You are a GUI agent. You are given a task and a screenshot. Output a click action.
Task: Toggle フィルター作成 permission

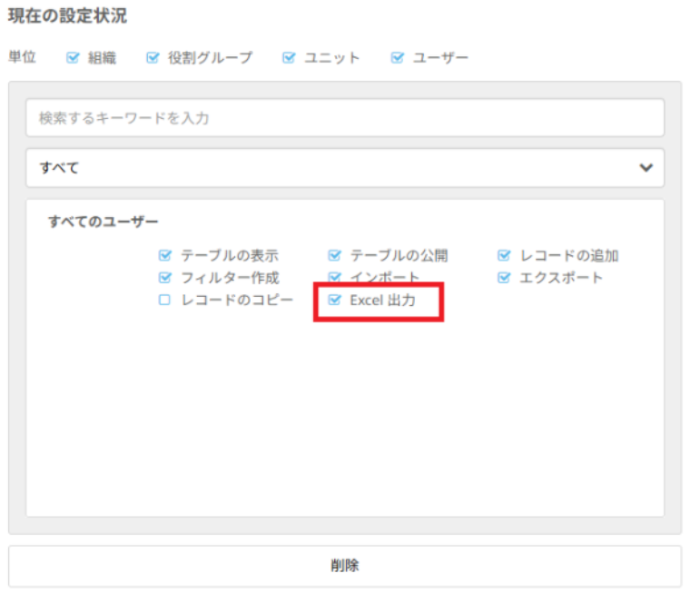[164, 278]
